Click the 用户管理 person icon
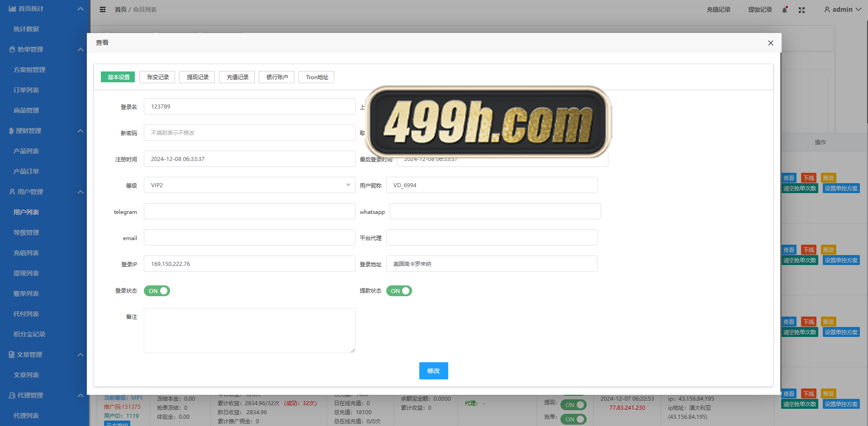This screenshot has width=868, height=426. (x=12, y=192)
